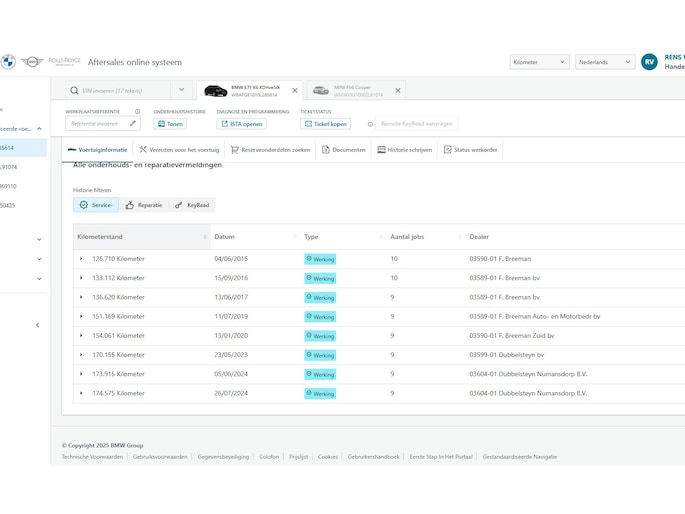Image resolution: width=685 pixels, height=514 pixels.
Task: Close the MINI F56 Cooper tab
Action: (x=397, y=90)
